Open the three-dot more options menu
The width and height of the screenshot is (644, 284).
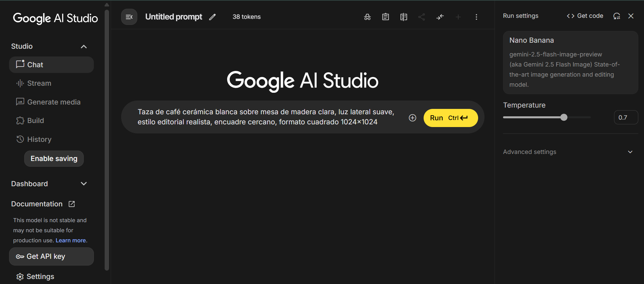[476, 17]
